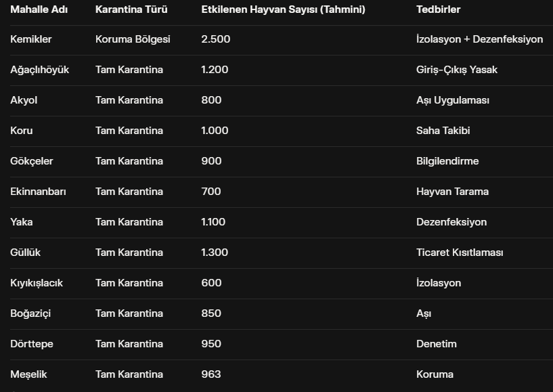Image resolution: width=553 pixels, height=392 pixels.
Task: Click the Tedbirler column header
Action: pyautogui.click(x=439, y=9)
